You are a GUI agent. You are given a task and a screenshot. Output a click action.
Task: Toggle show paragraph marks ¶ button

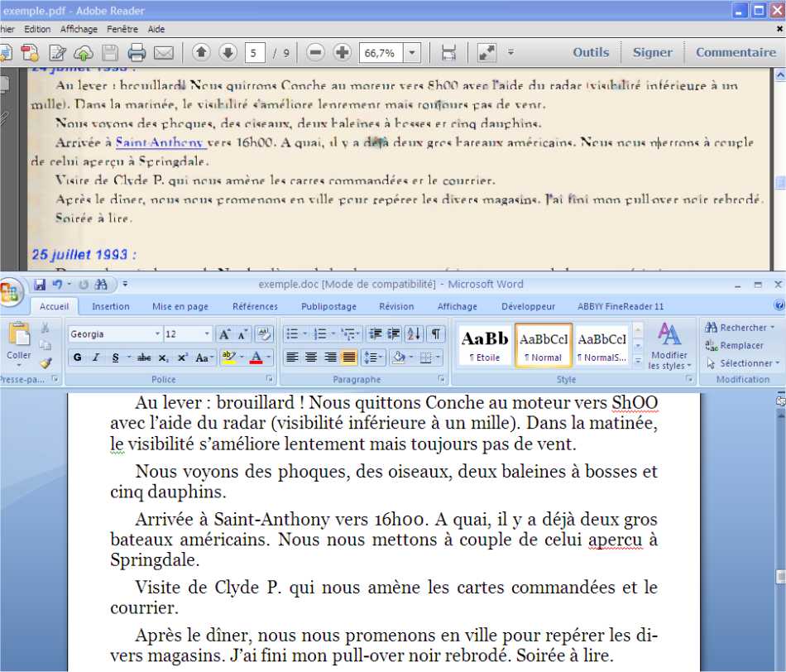click(436, 334)
